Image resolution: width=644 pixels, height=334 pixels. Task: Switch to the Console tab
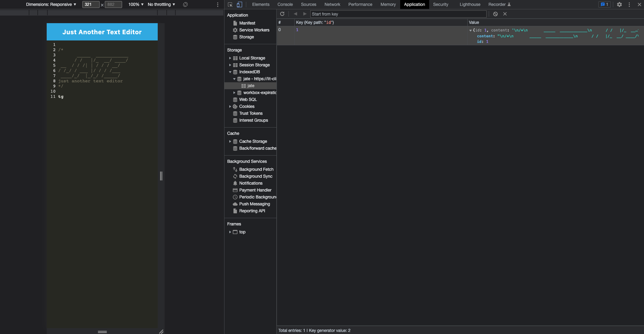[285, 4]
